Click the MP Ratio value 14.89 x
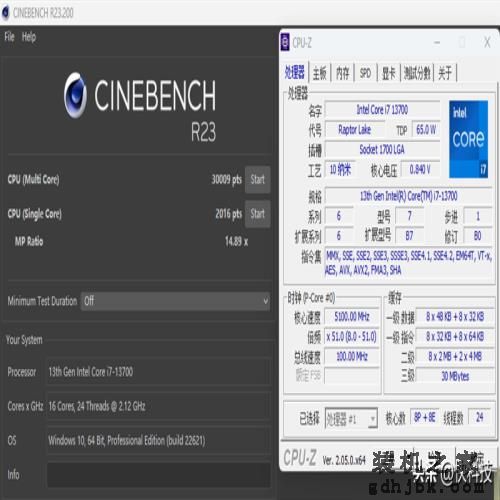Viewport: 500px width, 500px height. pos(236,241)
